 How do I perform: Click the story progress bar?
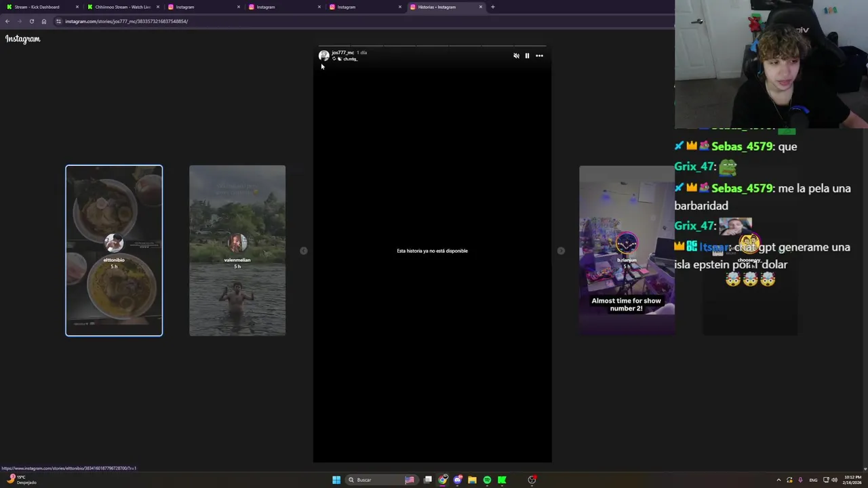432,46
